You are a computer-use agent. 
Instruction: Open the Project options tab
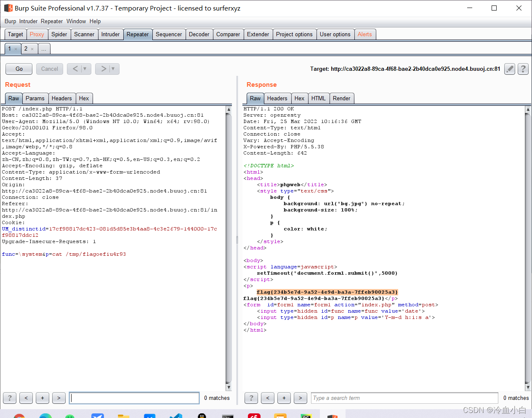(x=294, y=34)
